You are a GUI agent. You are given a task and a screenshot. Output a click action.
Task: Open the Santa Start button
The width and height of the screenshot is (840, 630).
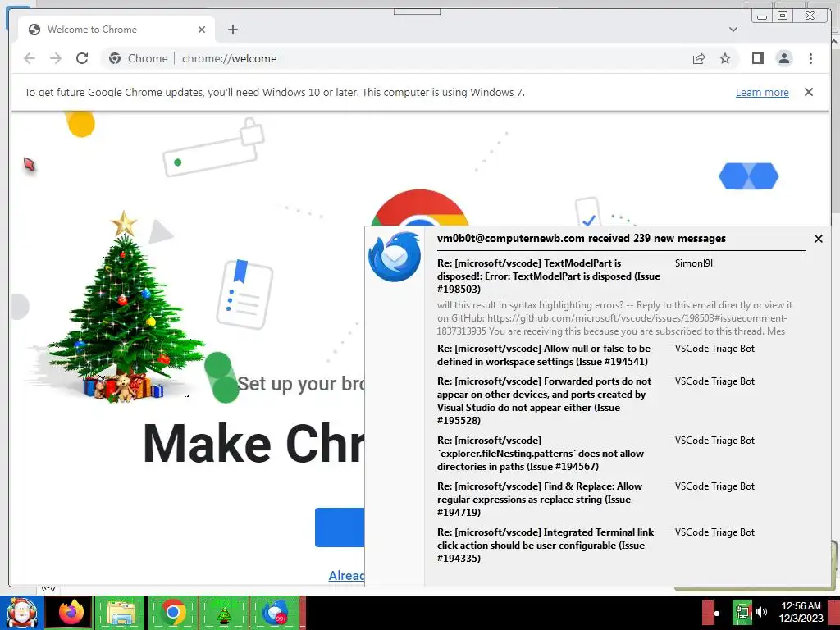(21, 612)
